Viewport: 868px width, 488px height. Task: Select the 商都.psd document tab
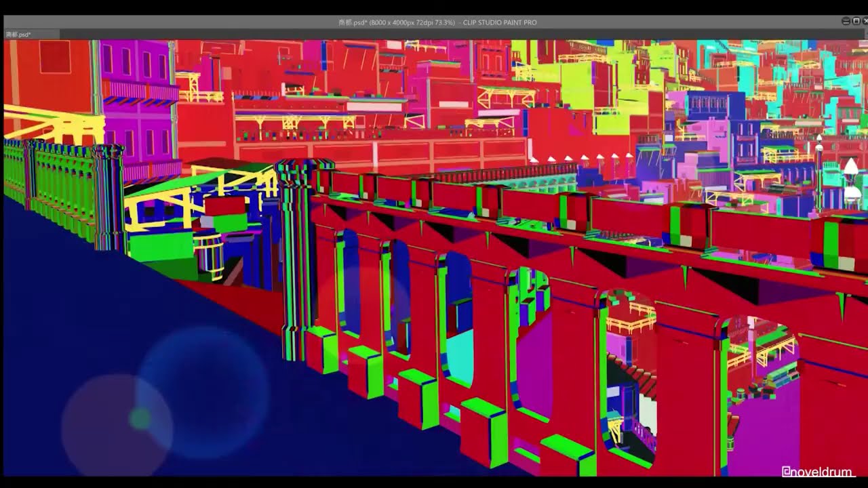point(19,34)
